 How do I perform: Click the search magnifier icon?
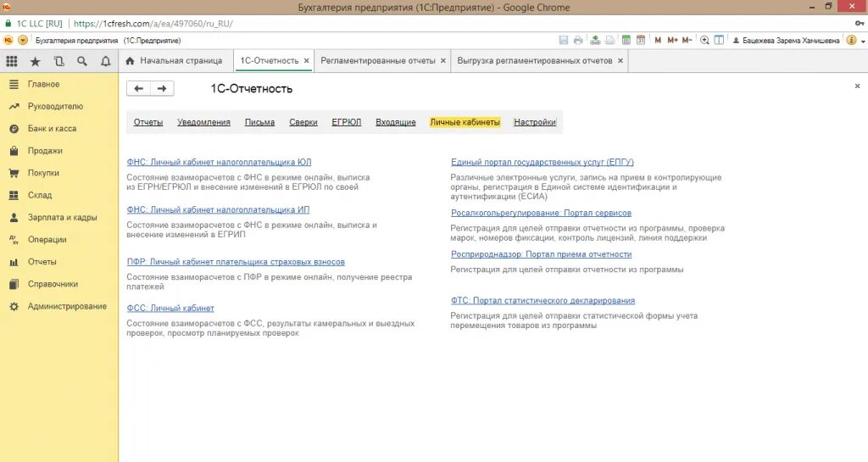pos(82,61)
